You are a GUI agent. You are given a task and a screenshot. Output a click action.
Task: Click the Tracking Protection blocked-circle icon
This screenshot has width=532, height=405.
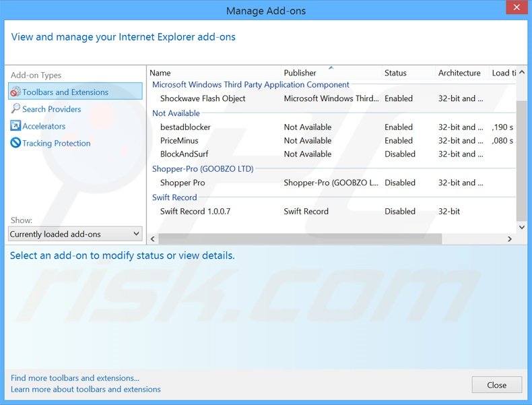15,143
